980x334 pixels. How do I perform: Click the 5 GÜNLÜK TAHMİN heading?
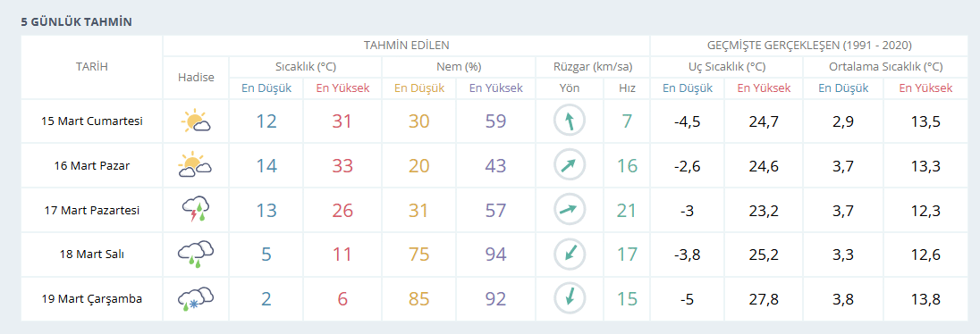tap(76, 21)
